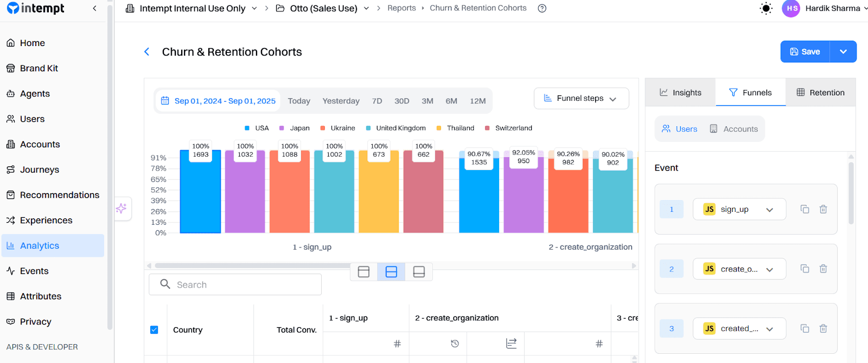This screenshot has width=868, height=363.
Task: Open Privacy in the sidebar
Action: [x=53, y=322]
